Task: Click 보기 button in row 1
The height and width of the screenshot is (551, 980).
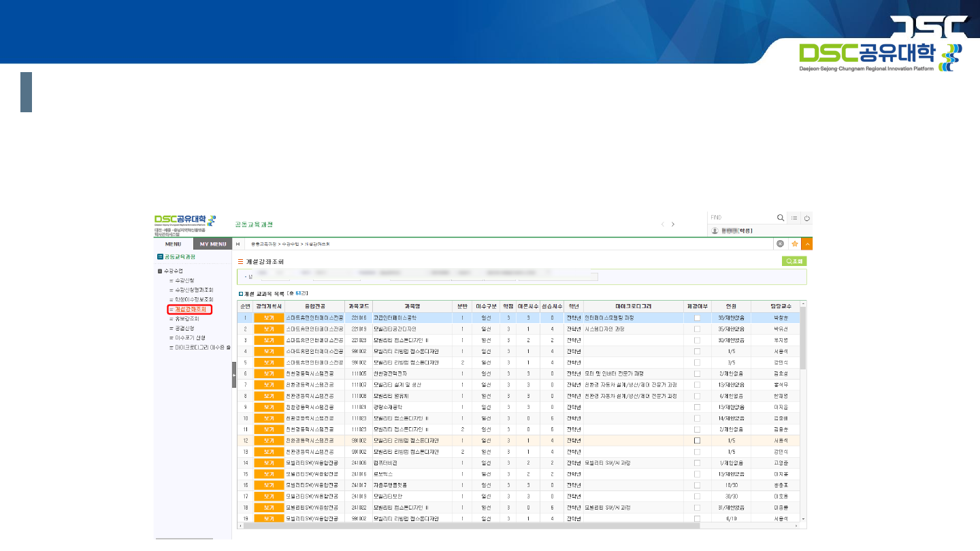Action: tap(268, 318)
